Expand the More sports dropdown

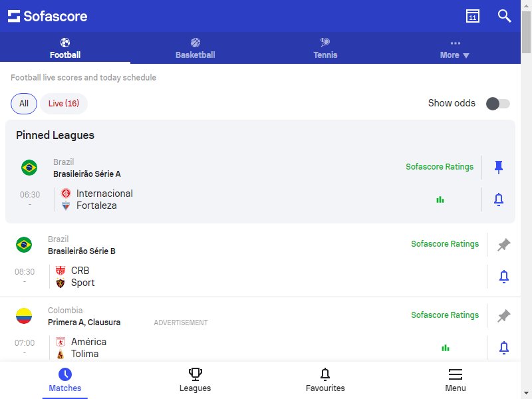455,48
